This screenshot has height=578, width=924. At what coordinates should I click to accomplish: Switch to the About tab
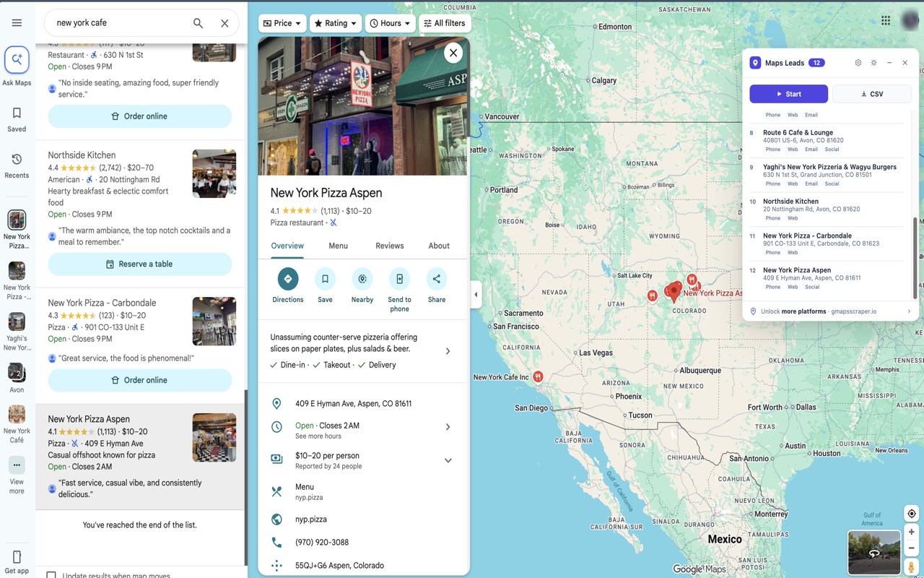point(439,246)
